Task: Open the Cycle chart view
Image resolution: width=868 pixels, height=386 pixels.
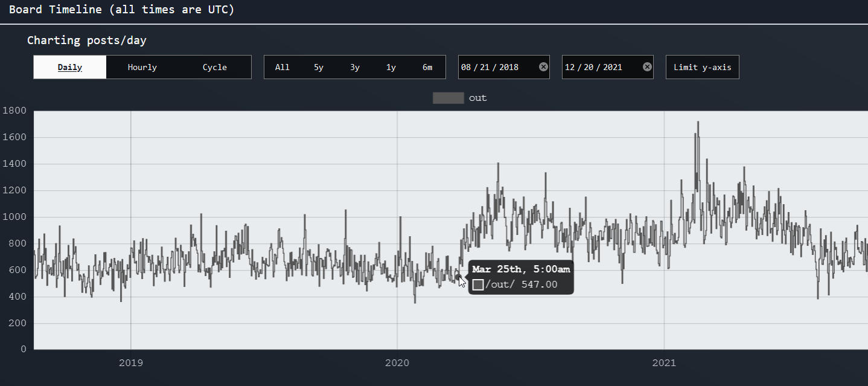Action: tap(215, 67)
